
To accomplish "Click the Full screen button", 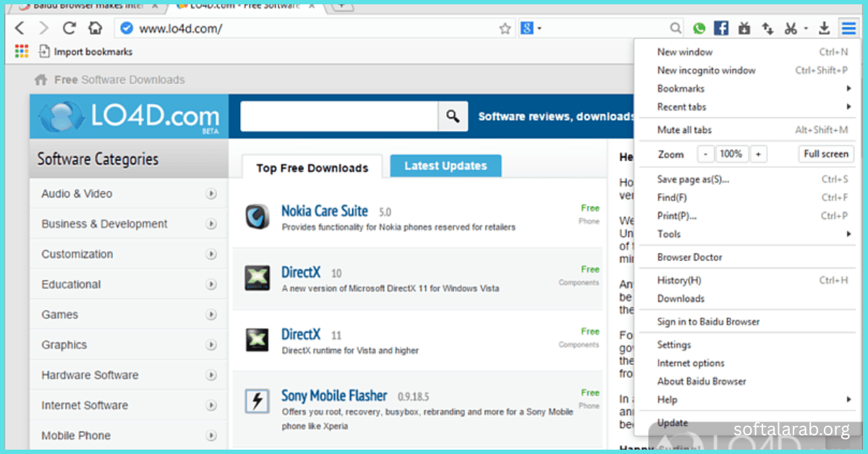I will click(x=826, y=154).
